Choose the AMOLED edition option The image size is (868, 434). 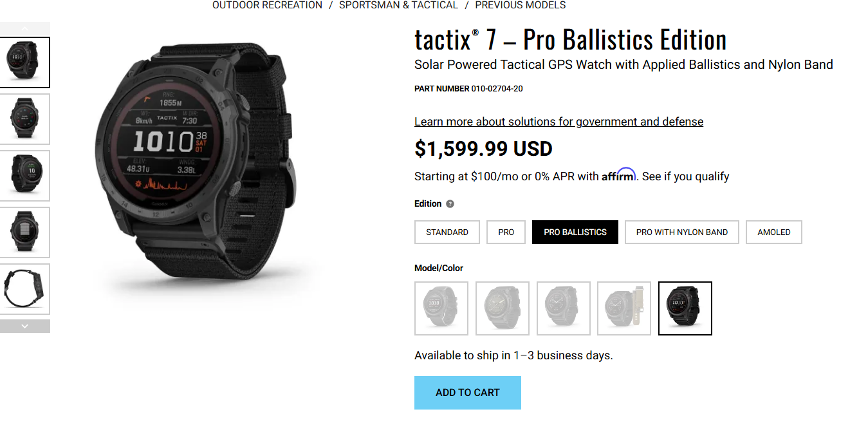pyautogui.click(x=773, y=232)
